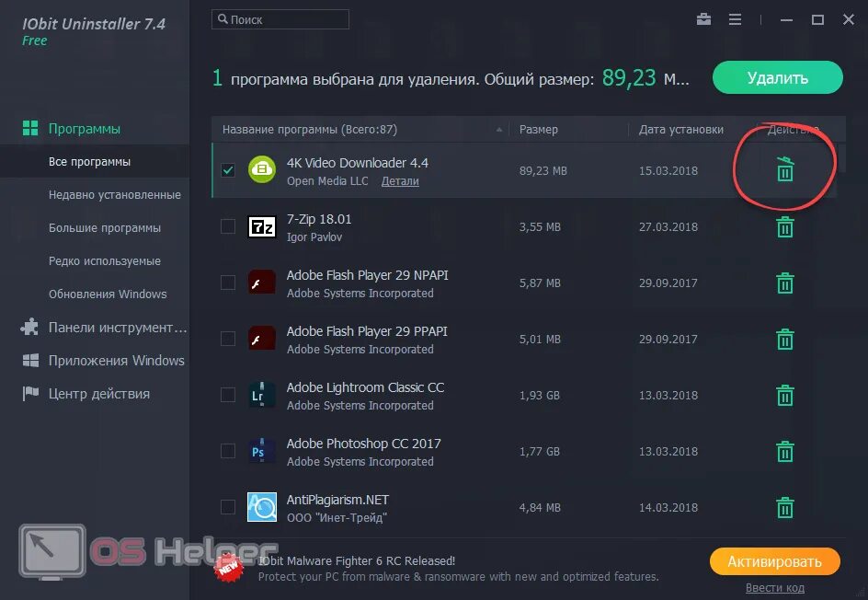Click the 1,93 GB size value
Screen dimensions: 868x600
[539, 395]
